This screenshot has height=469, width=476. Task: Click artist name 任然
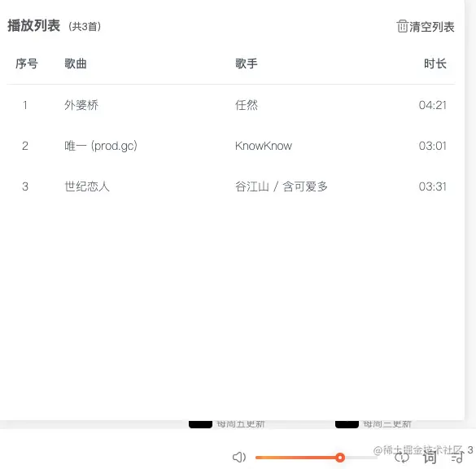pos(247,105)
